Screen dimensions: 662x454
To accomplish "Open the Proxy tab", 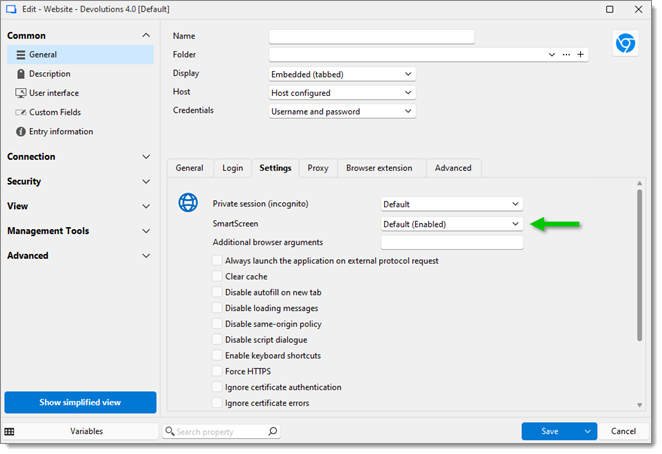I will click(318, 168).
